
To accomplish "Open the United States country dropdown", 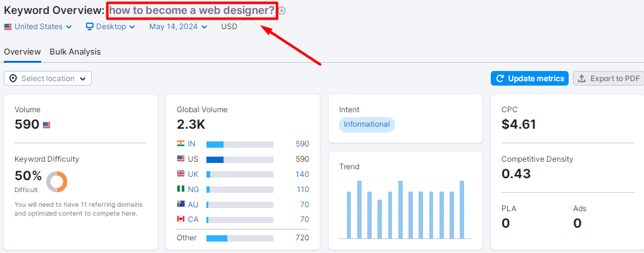I will pos(38,27).
